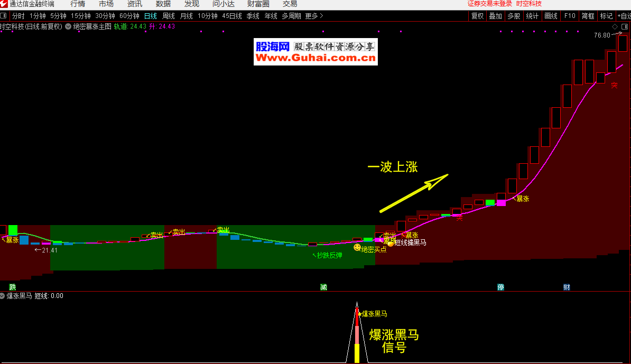
Task: Click the Tongdaxin red logo icon
Action: click(x=4, y=4)
